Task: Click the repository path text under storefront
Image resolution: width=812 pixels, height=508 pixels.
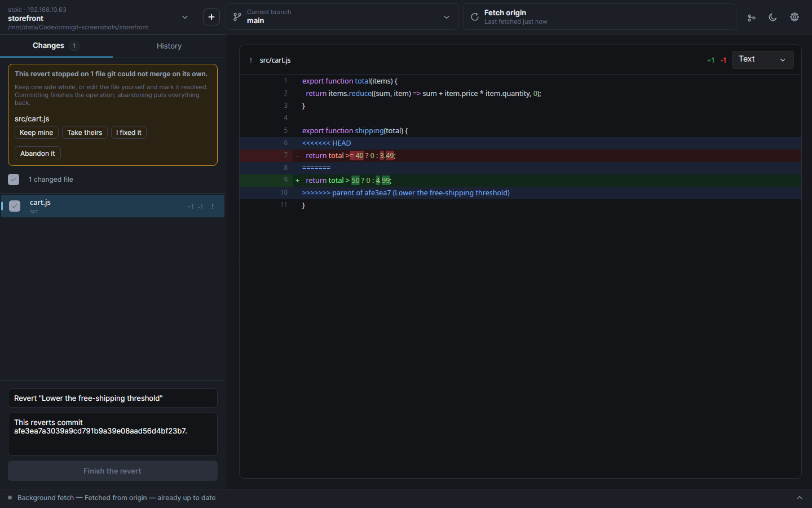Action: click(x=78, y=27)
